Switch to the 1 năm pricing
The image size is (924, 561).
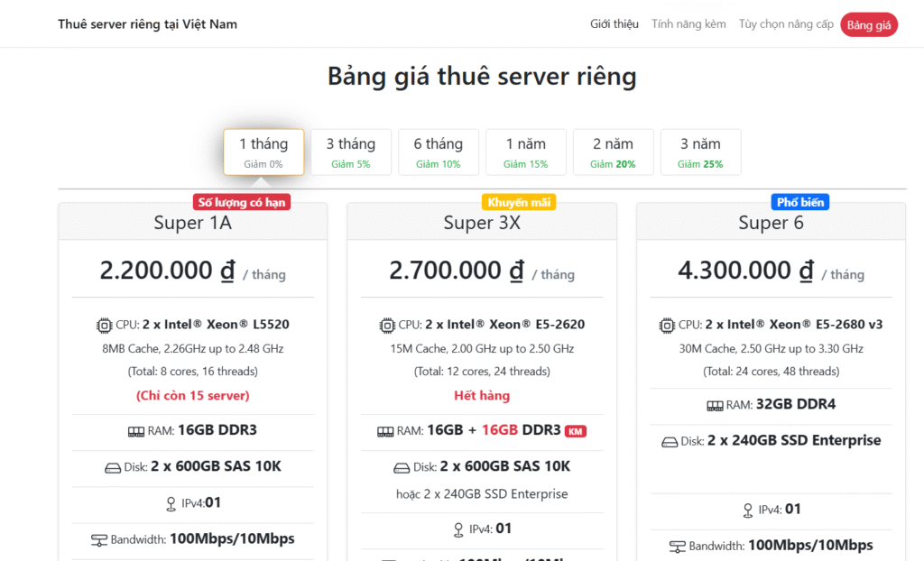pos(526,152)
